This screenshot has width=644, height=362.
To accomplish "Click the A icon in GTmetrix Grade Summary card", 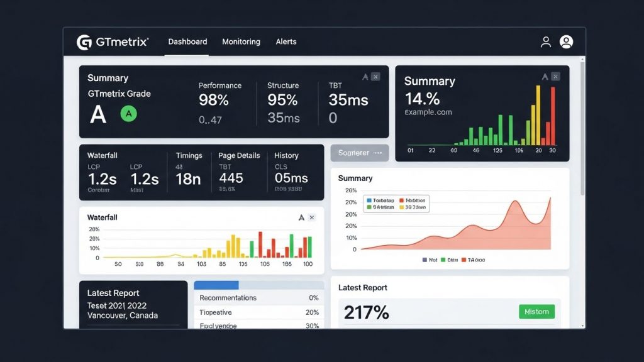I will 365,77.
